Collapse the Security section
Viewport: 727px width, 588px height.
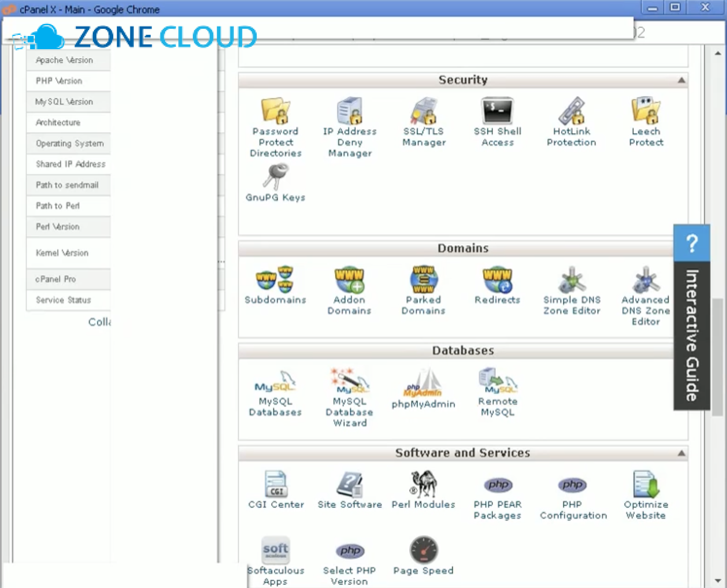tap(681, 80)
